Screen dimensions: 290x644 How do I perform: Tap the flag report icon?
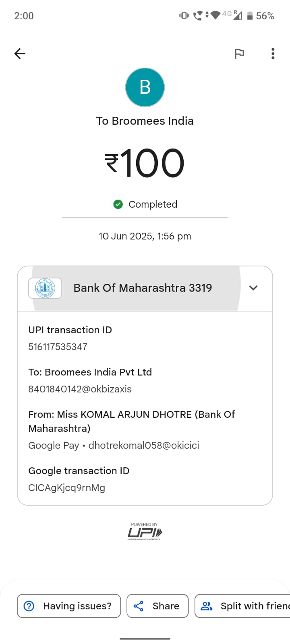pos(239,54)
